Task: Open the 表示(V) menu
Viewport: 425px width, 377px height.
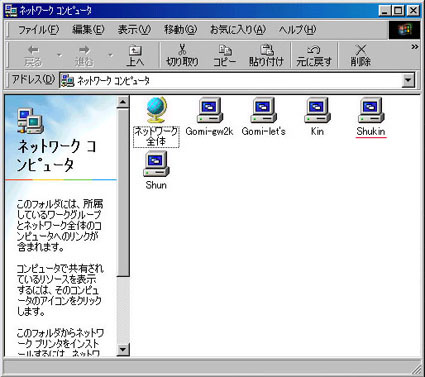Action: [x=134, y=30]
